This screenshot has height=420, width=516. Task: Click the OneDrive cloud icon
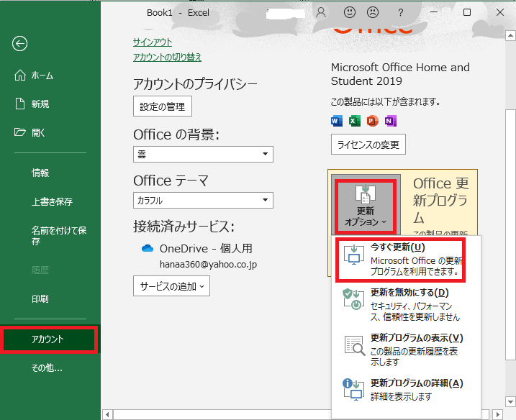pyautogui.click(x=148, y=248)
